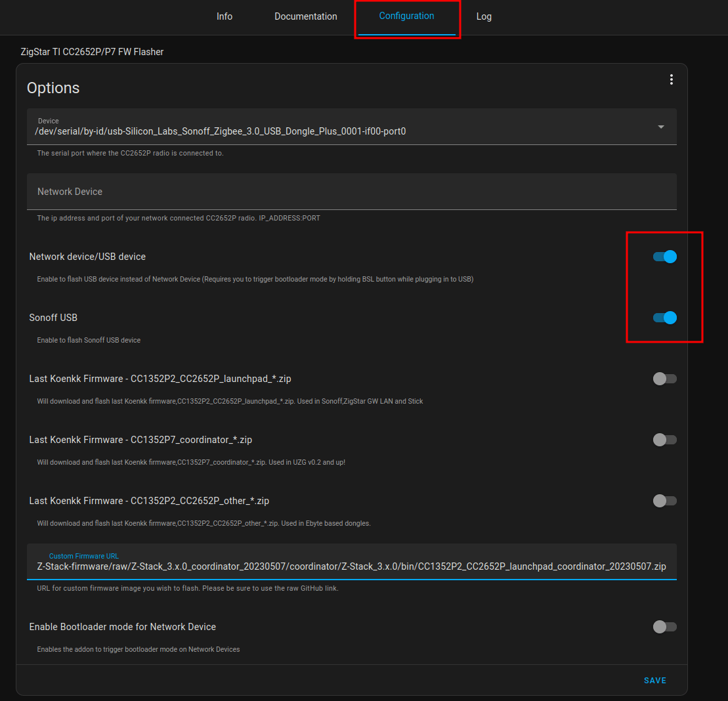Enable Koenkk CC1352P2_CC2652P_launchpad firmware toggle
The width and height of the screenshot is (728, 701).
664,379
